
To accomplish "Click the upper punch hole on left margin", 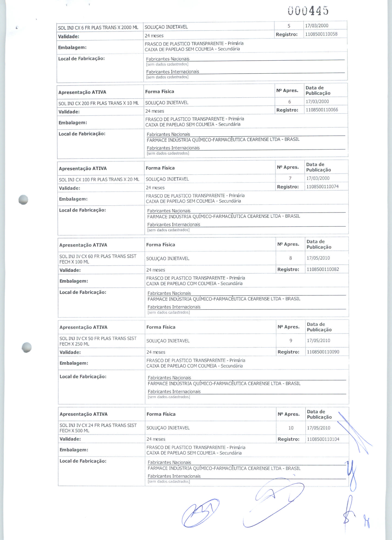I will 23,200.
